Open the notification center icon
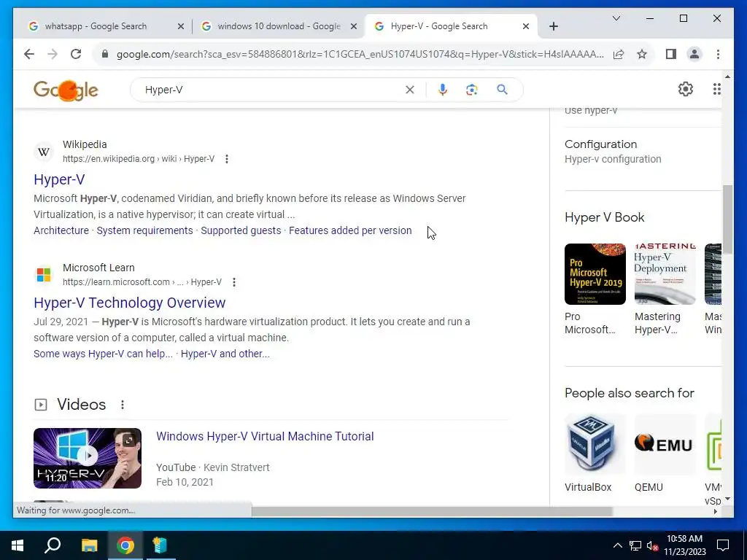The height and width of the screenshot is (560, 747). 723,545
